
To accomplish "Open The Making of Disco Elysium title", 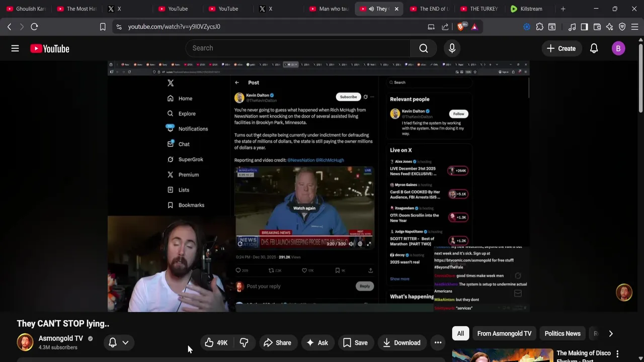I will click(x=583, y=356).
